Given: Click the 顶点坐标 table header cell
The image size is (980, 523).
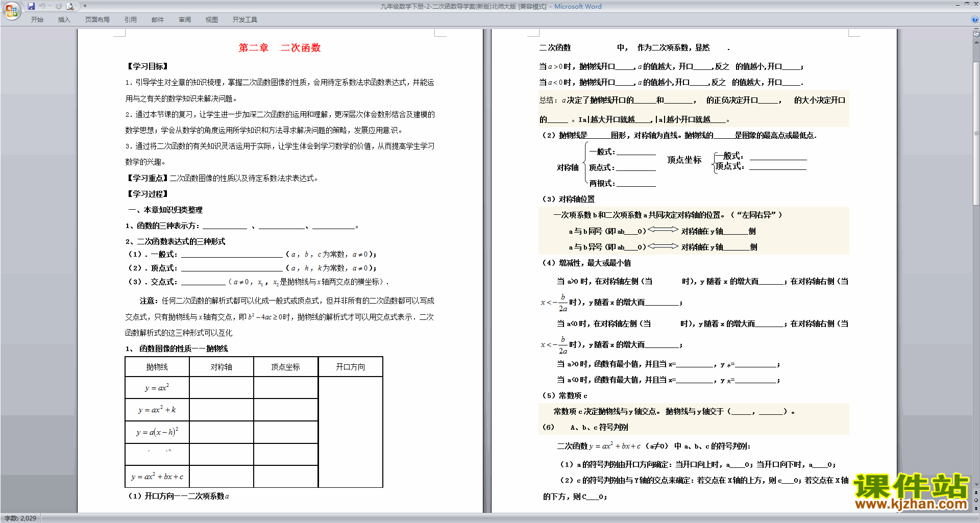Looking at the screenshot, I should point(286,367).
